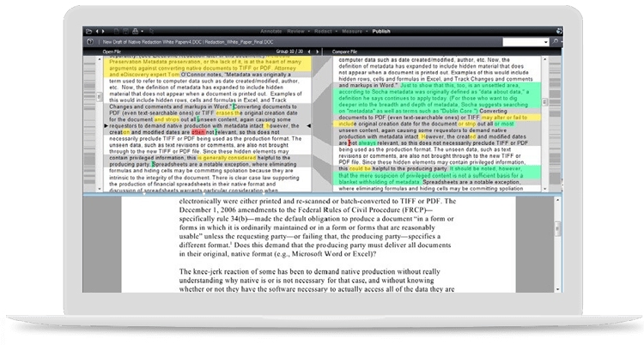644x345 pixels.
Task: Click the icon right of search dropdown
Action: click(x=556, y=41)
